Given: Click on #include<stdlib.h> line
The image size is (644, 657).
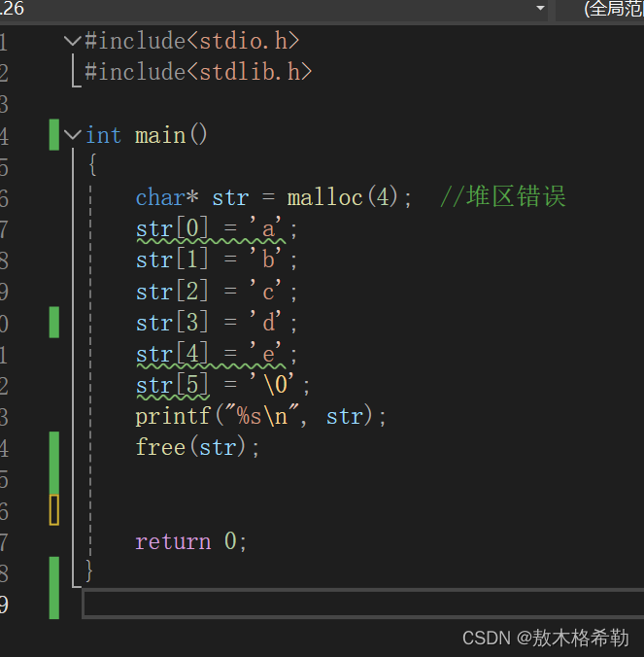Looking at the screenshot, I should pyautogui.click(x=198, y=72).
